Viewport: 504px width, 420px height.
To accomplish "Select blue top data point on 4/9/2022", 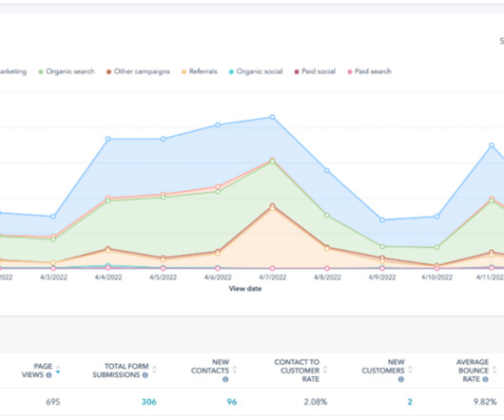I will click(x=382, y=220).
